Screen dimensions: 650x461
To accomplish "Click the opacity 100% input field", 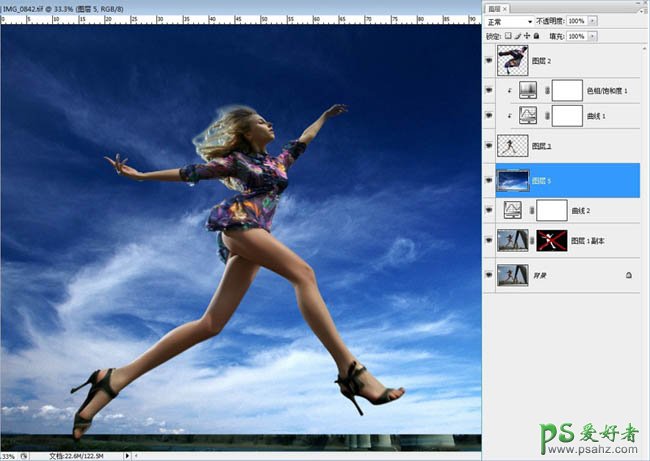I will click(577, 21).
